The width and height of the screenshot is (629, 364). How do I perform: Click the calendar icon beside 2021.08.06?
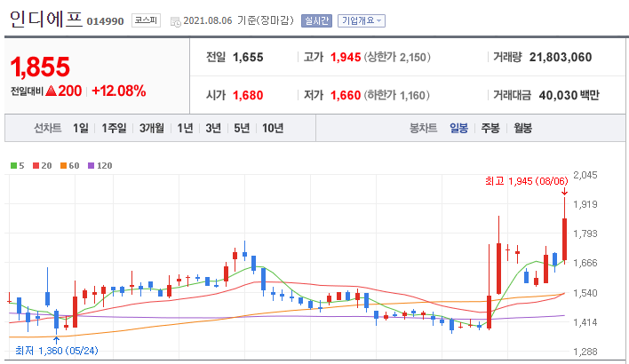(176, 21)
